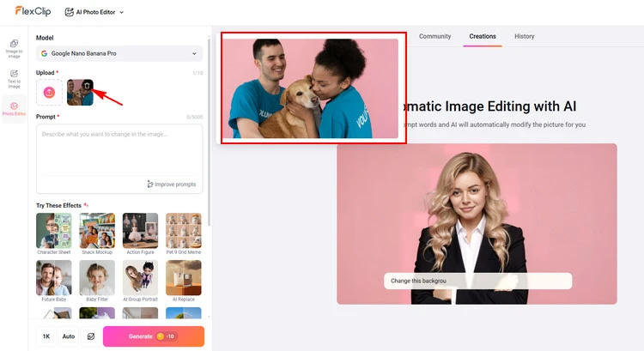
Task: Choose the AI Replace effect
Action: click(184, 281)
